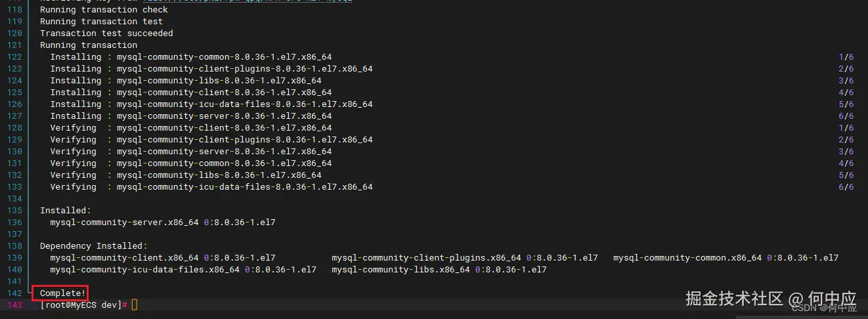Screen dimensions: 868x319
Task: Click Verifying mysql-community-icu-data-files line
Action: [x=211, y=186]
